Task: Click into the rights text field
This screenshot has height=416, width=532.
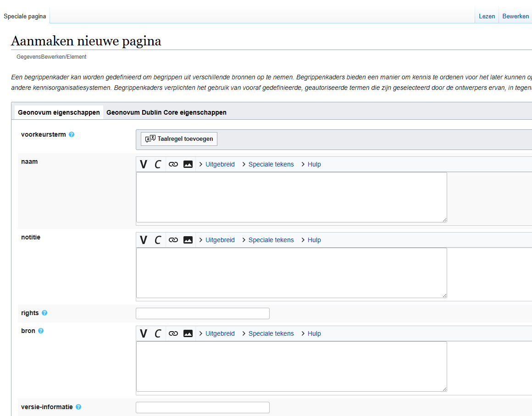Action: (203, 314)
